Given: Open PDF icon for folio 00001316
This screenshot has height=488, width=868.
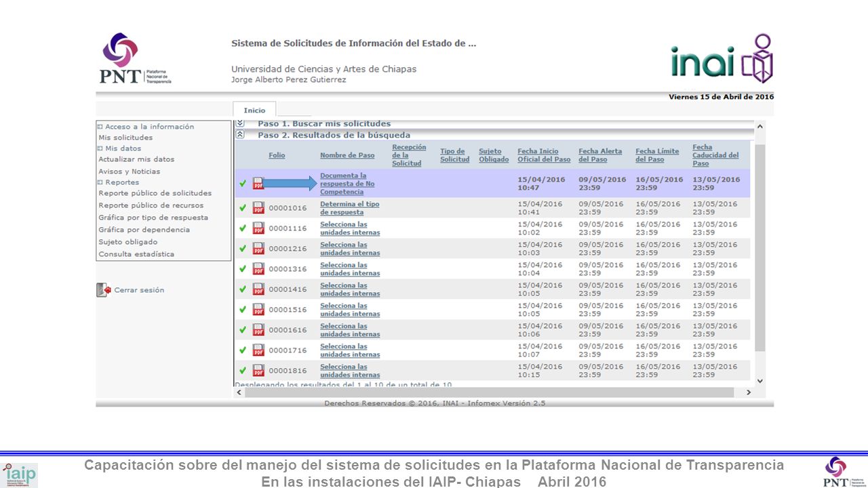Looking at the screenshot, I should coord(258,268).
